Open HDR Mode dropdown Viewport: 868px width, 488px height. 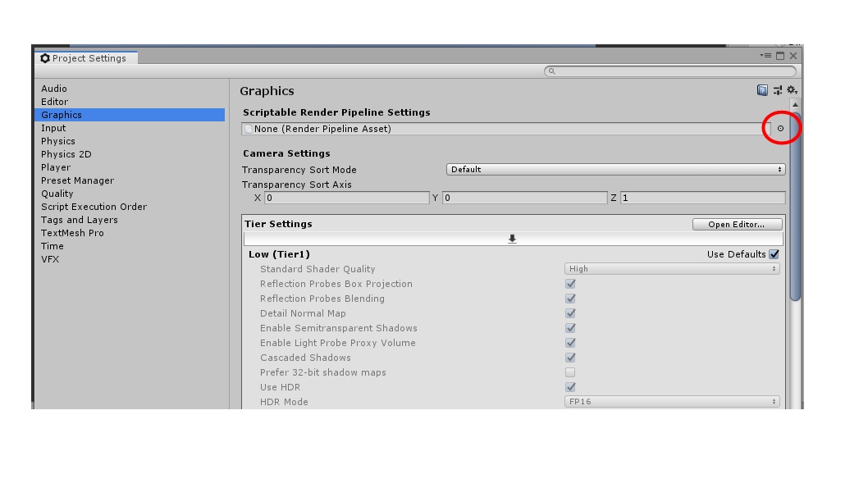point(672,402)
